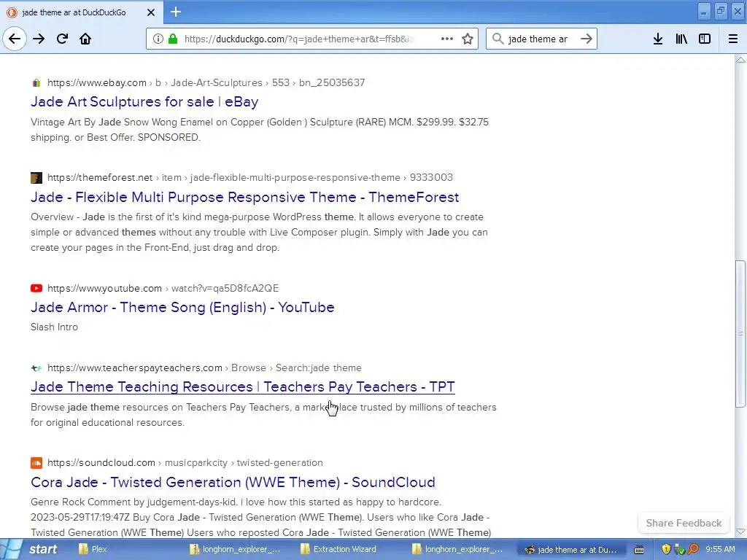Click the yellow security shield tray icon
The image size is (747, 560).
click(x=665, y=550)
